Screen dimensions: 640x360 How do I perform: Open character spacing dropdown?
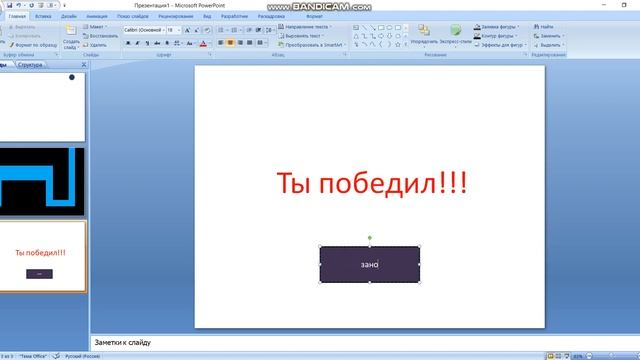(x=178, y=43)
